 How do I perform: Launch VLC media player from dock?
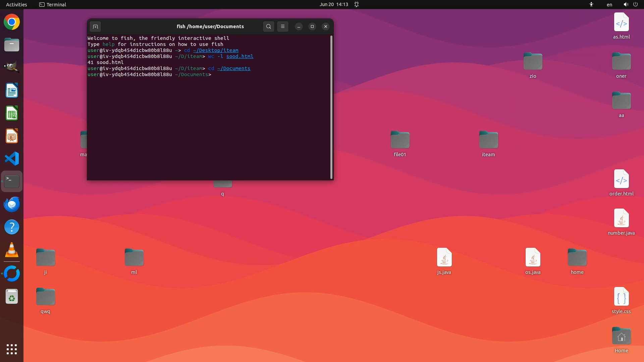(12, 250)
